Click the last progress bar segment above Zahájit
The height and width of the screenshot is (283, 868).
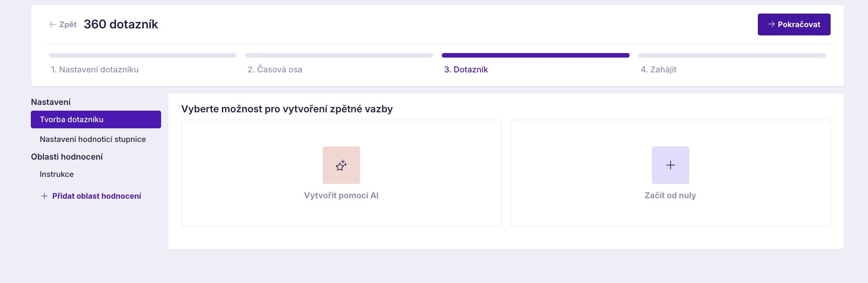(732, 55)
